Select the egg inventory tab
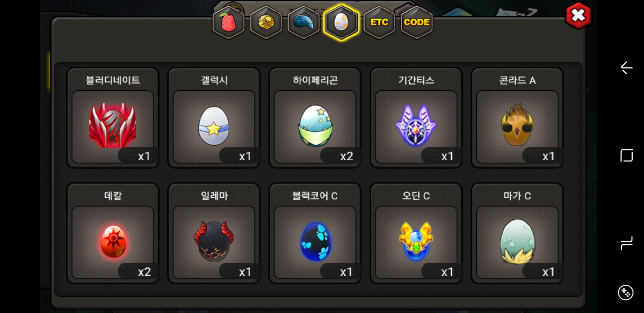 click(x=341, y=22)
